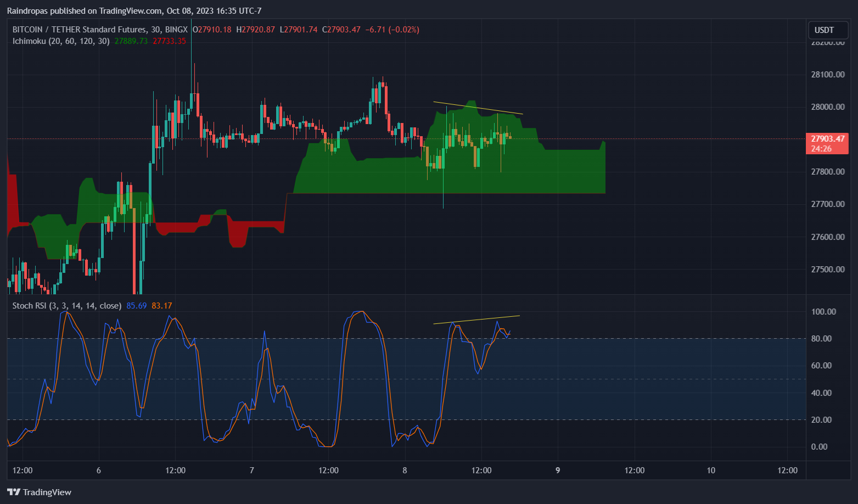Click the Stoch RSI K value 85.69

pos(137,306)
